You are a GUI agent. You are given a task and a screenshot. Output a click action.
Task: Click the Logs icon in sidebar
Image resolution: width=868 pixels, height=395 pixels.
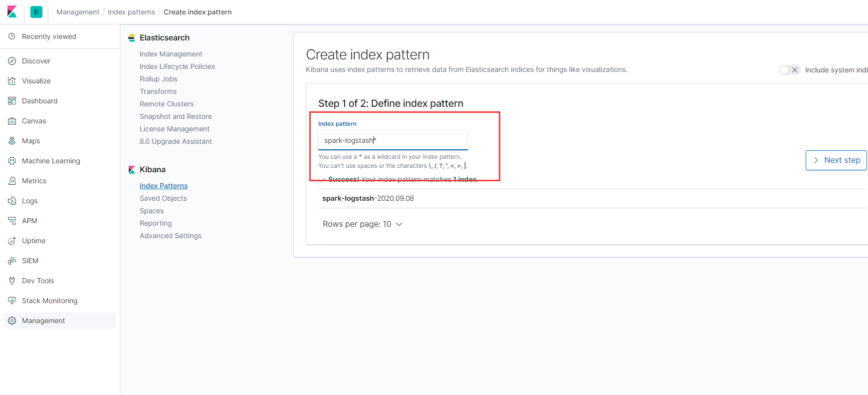click(x=12, y=201)
